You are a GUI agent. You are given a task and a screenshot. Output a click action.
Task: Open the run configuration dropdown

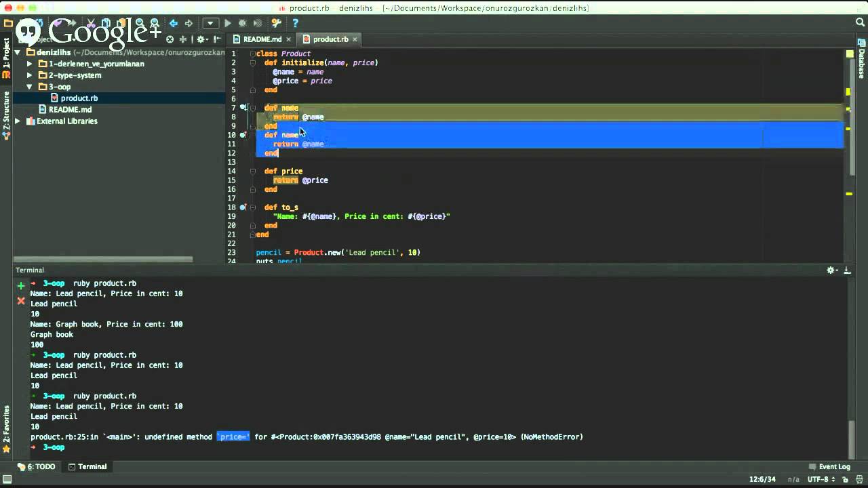pos(210,24)
